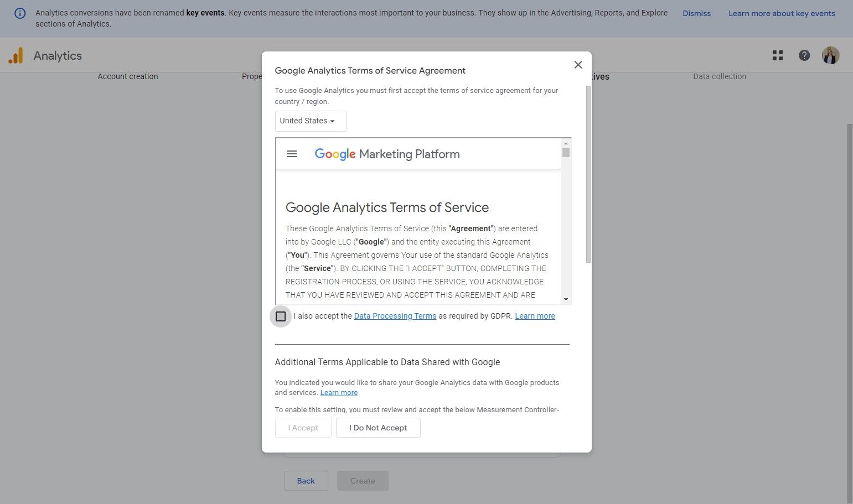Click the terms frame scroll up arrow

(x=566, y=143)
